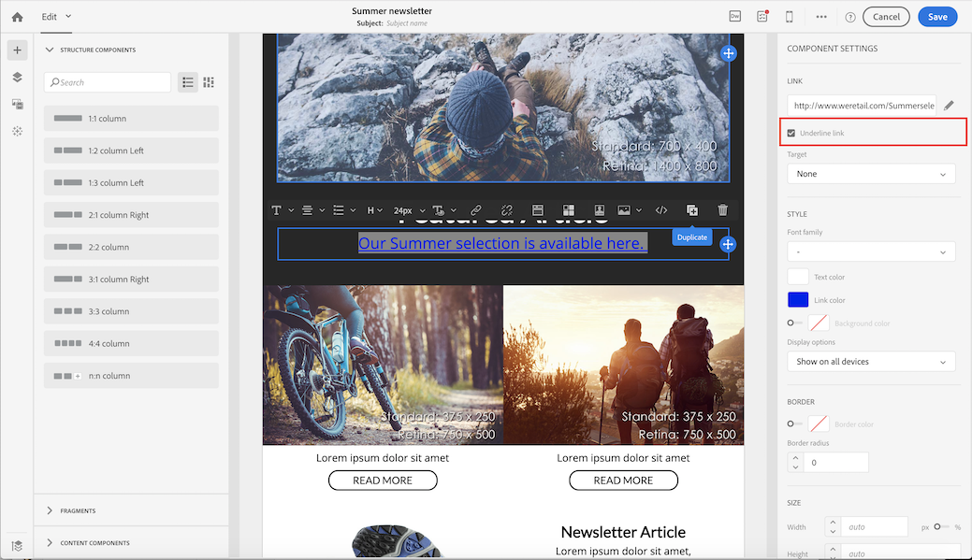Open the Target None dropdown

[x=871, y=174]
